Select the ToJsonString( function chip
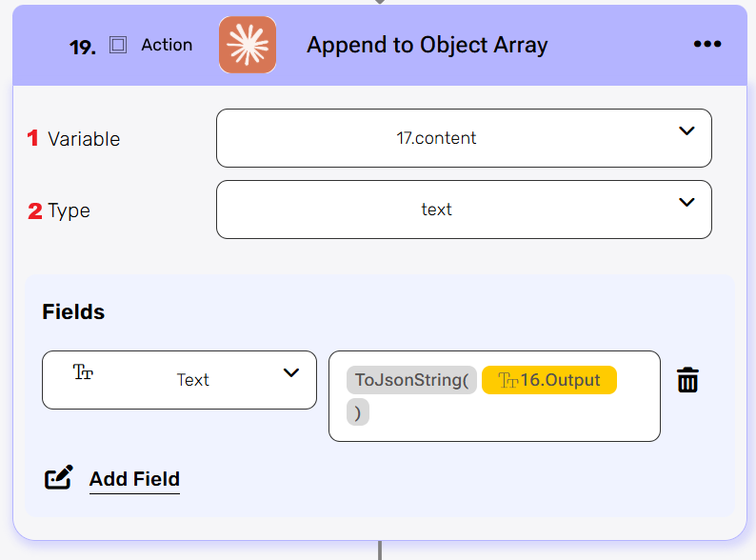Screen dimensions: 756x560 pyautogui.click(x=411, y=381)
